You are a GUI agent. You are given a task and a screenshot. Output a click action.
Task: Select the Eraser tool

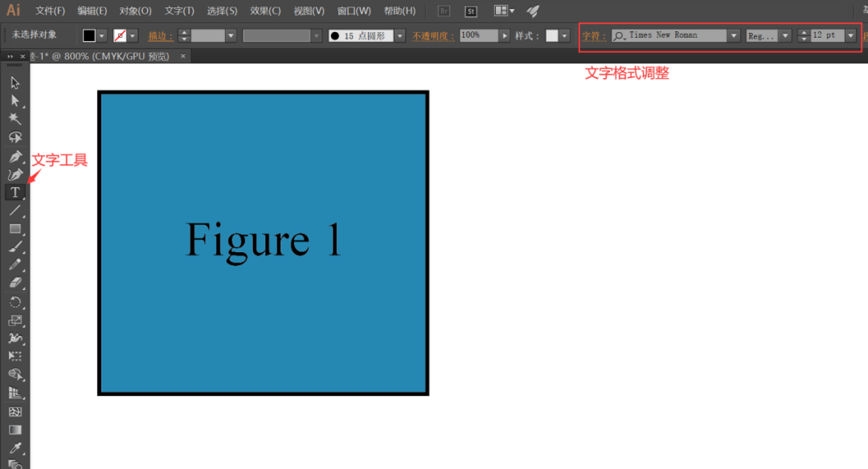(x=15, y=283)
